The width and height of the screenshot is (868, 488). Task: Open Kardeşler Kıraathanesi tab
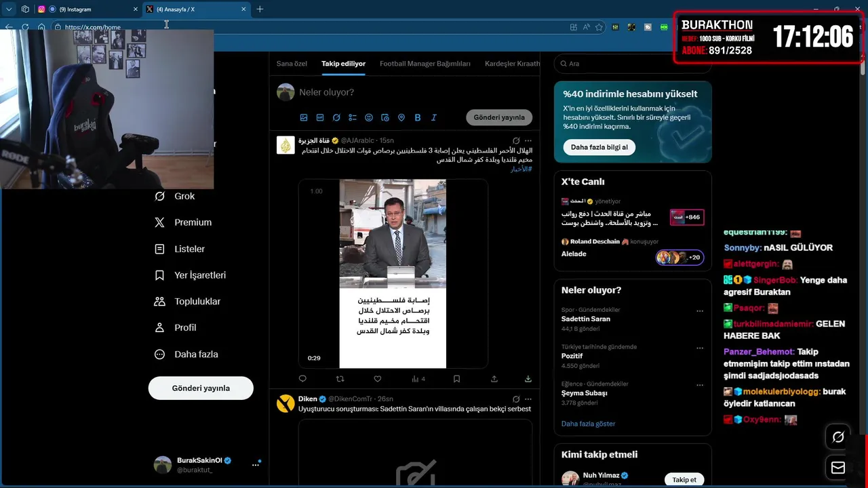coord(512,64)
